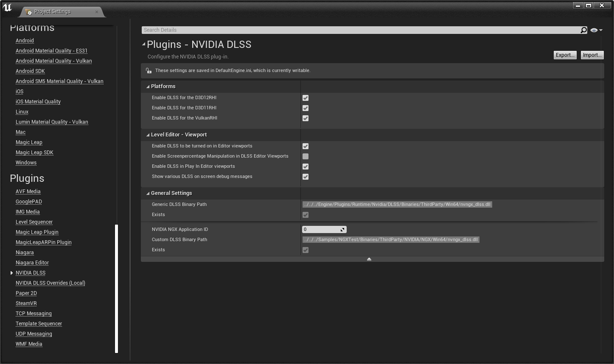Click the Import... button

tap(592, 55)
